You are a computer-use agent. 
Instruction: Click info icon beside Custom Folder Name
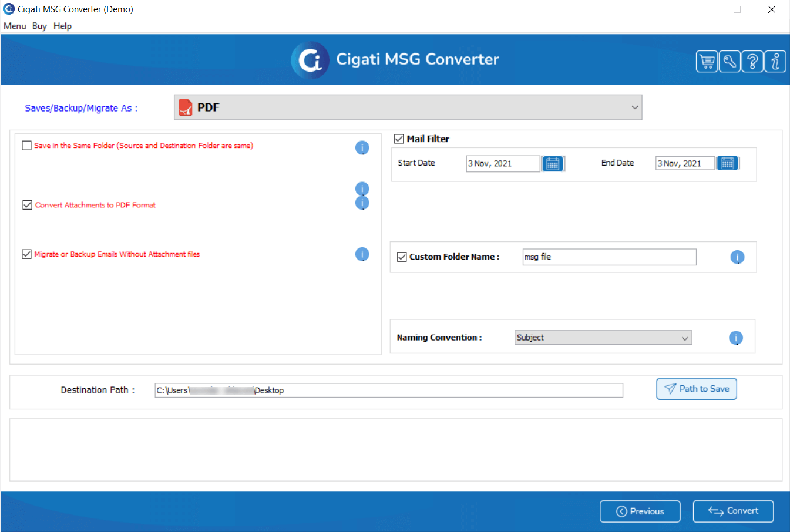(x=737, y=257)
